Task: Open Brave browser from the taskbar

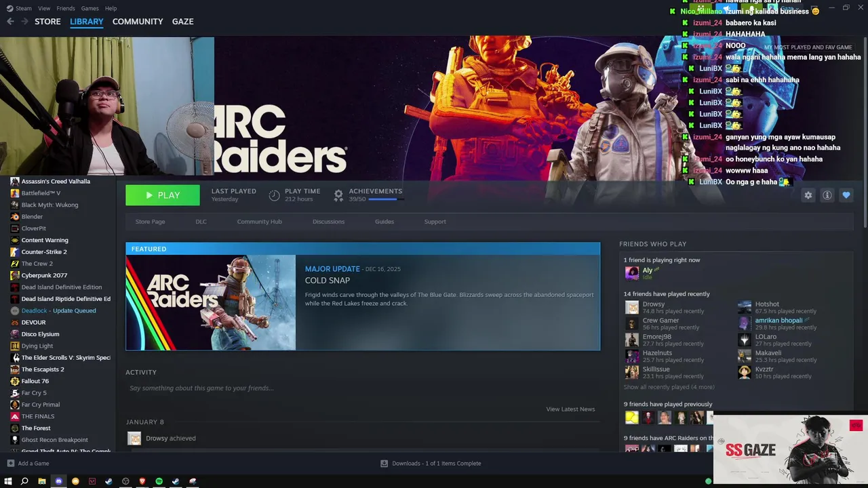Action: (x=142, y=481)
